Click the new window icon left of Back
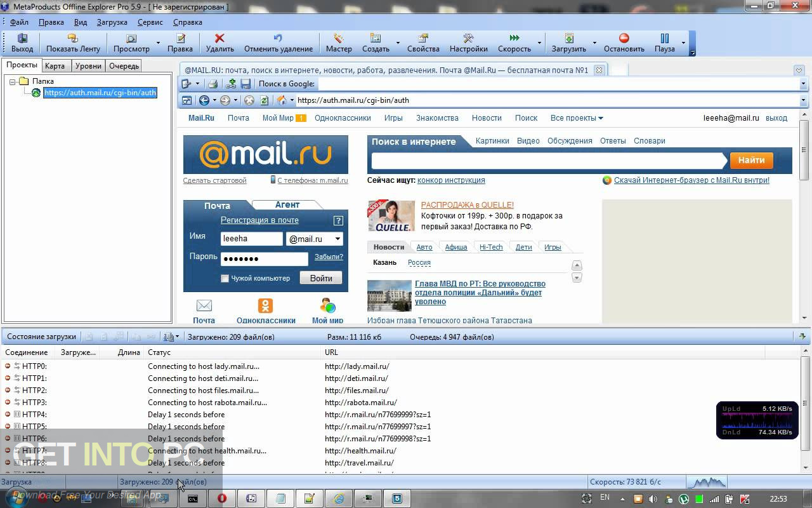 click(x=187, y=100)
